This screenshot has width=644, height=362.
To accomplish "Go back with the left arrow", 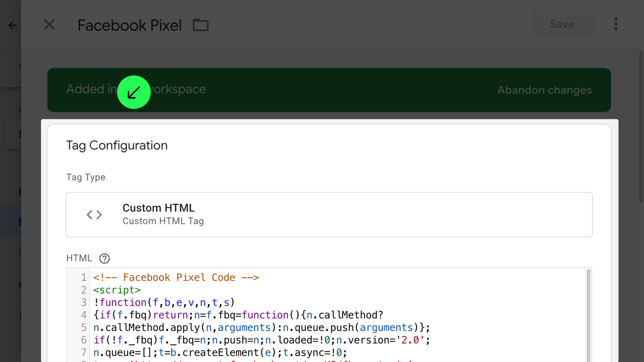I will click(x=12, y=25).
